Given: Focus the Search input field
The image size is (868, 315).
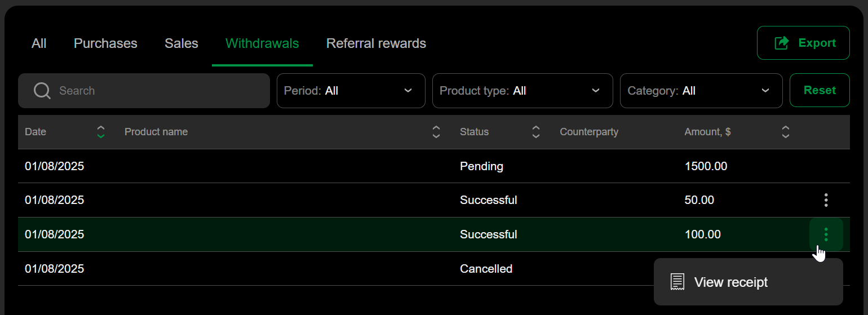Looking at the screenshot, I should [x=158, y=91].
